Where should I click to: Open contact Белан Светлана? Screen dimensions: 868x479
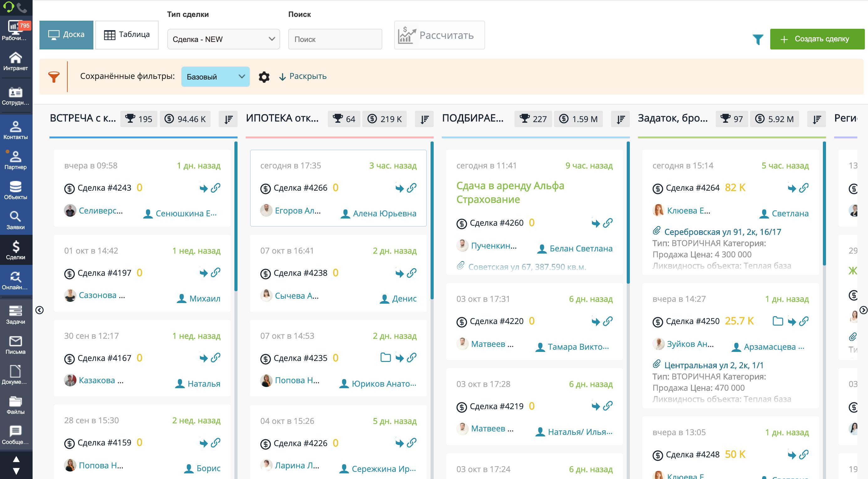coord(581,248)
